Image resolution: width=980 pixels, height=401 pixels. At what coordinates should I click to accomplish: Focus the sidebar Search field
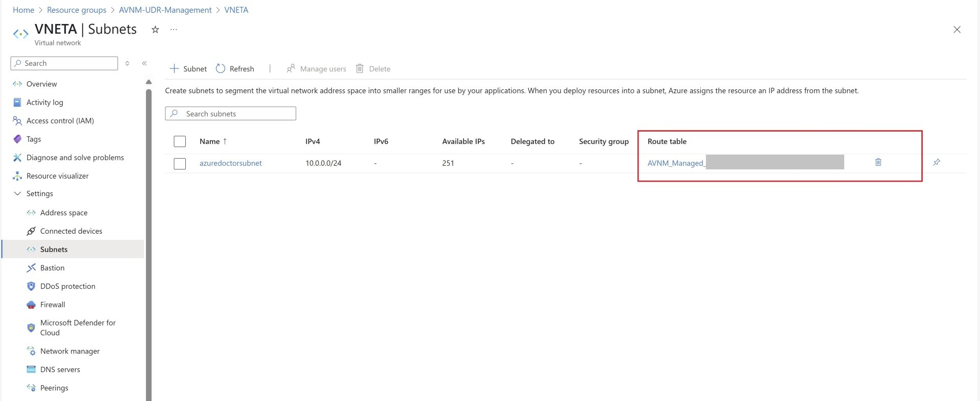pyautogui.click(x=64, y=63)
